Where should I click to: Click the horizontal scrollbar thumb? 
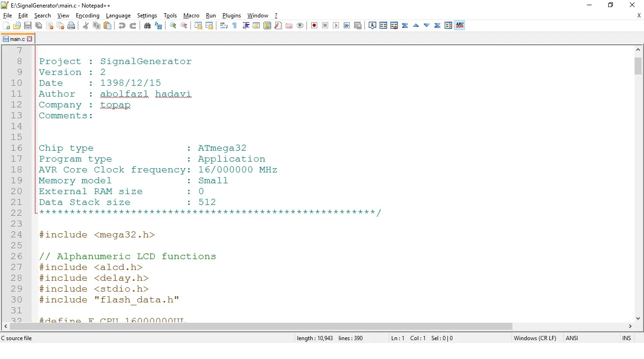pyautogui.click(x=260, y=326)
